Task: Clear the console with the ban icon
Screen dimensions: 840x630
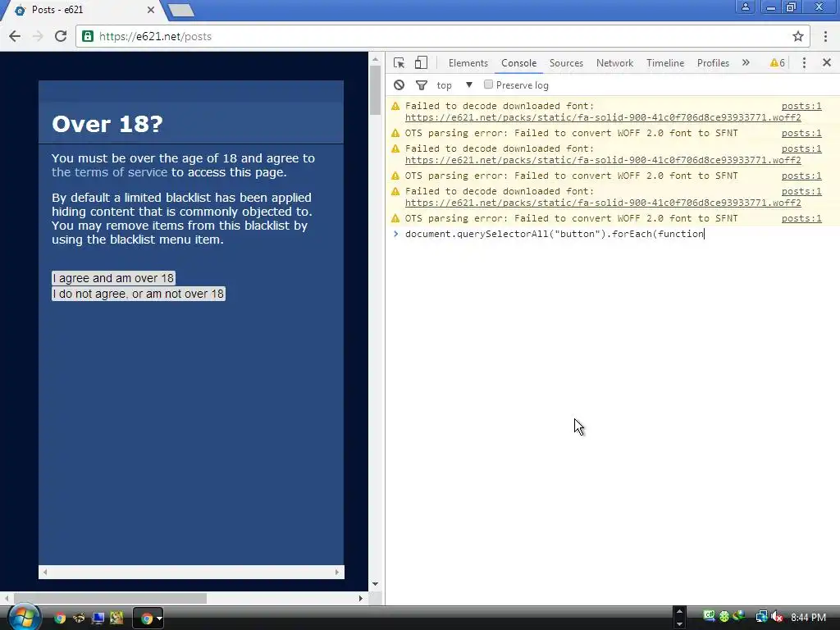Action: click(x=399, y=85)
